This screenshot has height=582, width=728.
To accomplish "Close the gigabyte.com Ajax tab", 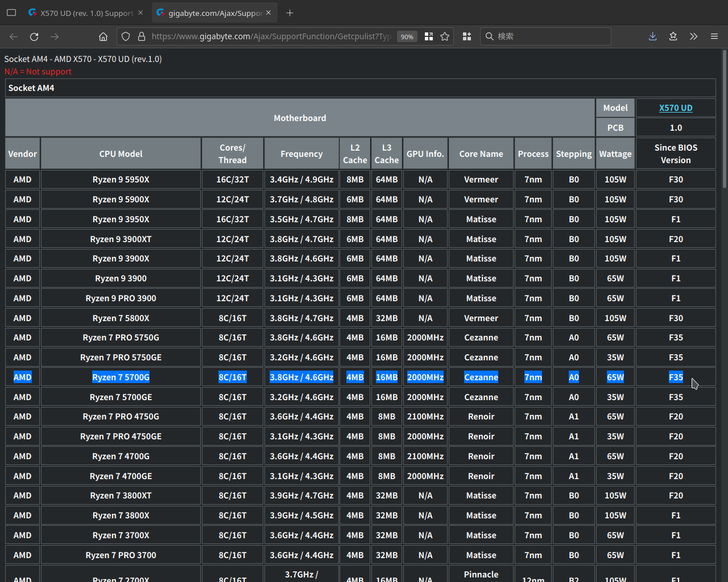I will tap(268, 13).
